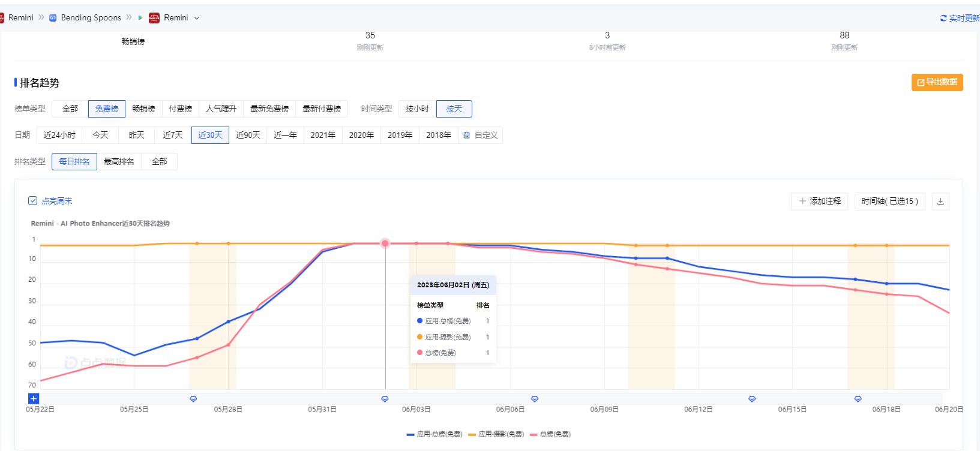Click the chart download icon
Image resolution: width=980 pixels, height=451 pixels.
coord(940,202)
